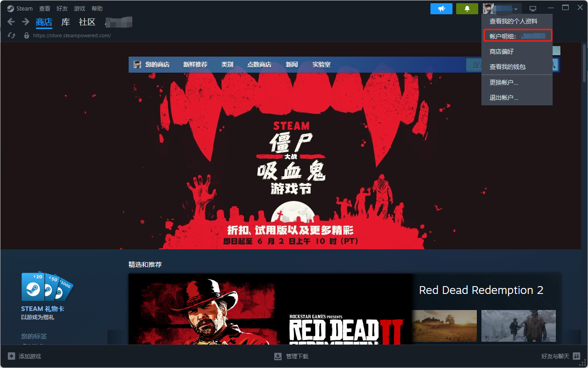Image resolution: width=588 pixels, height=368 pixels.
Task: Go to 新闻 in store navigation
Action: (292, 64)
